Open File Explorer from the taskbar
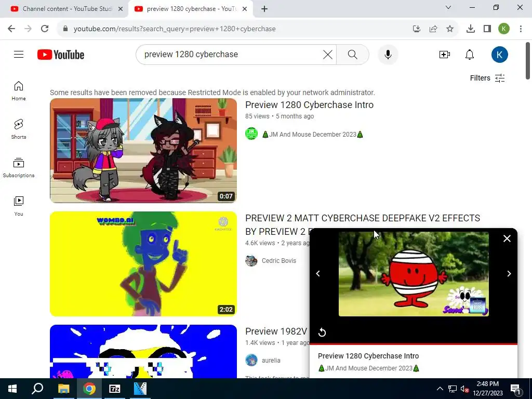 click(63, 389)
